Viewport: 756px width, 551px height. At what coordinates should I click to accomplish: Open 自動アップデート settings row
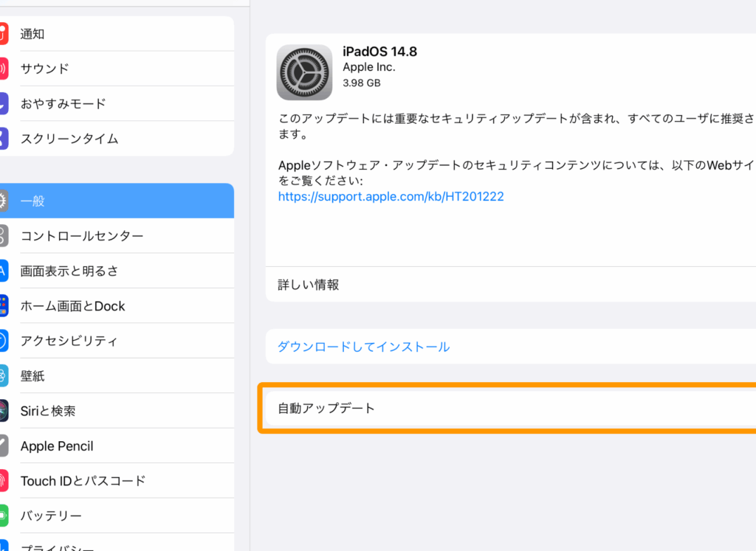click(511, 409)
